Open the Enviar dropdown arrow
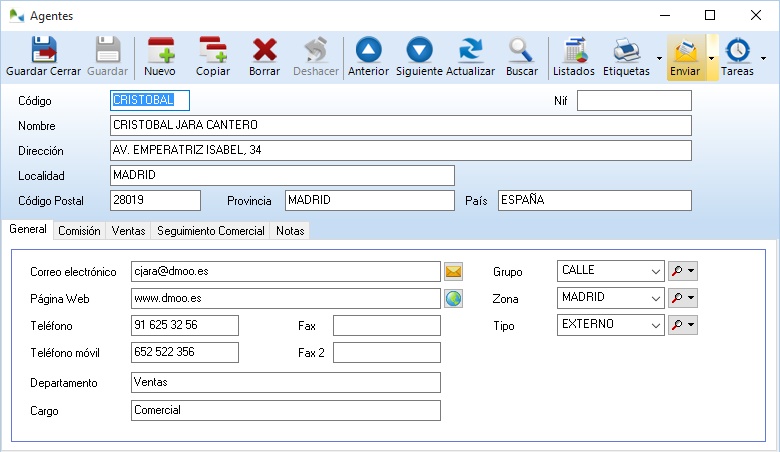 711,58
